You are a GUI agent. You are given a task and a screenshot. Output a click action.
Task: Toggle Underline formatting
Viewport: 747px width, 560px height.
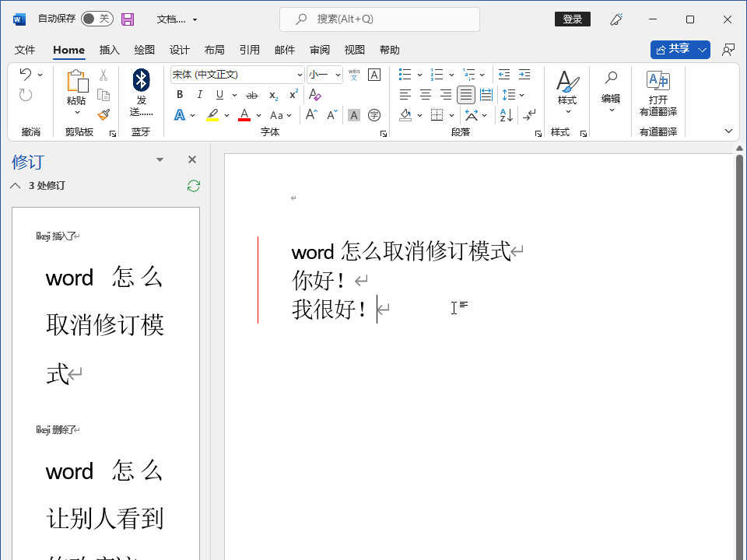pos(219,95)
